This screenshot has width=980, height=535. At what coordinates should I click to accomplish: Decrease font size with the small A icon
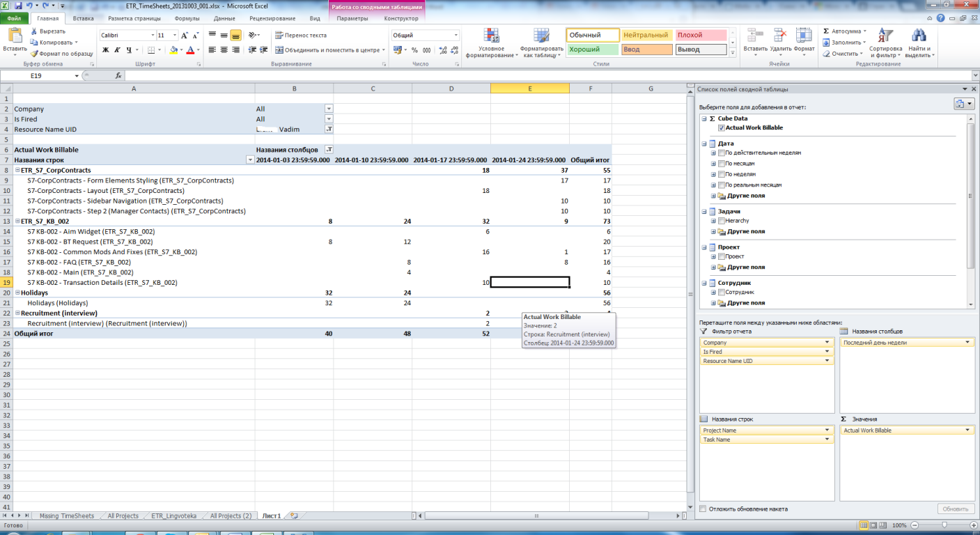pyautogui.click(x=197, y=35)
